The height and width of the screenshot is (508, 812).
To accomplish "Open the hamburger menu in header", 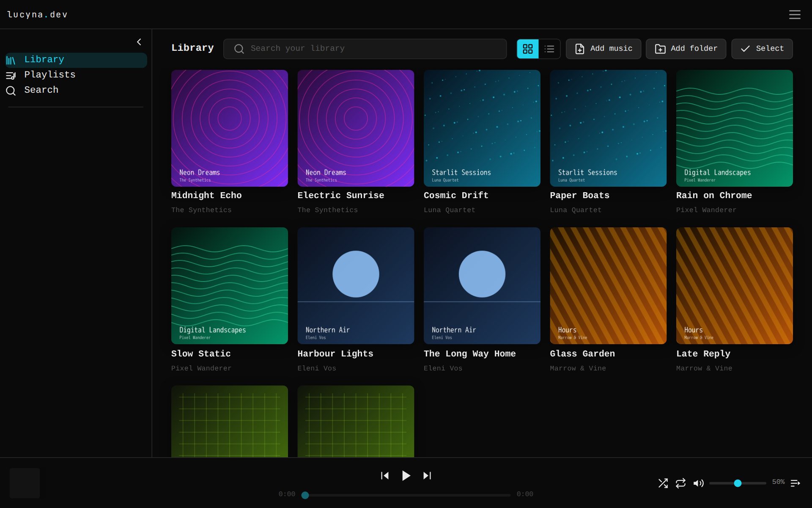I will click(x=795, y=14).
